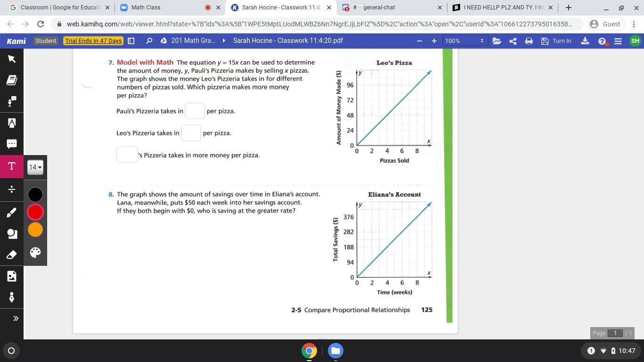Viewport: 644px width, 362px height.
Task: Activate the Text to Speech tool
Action: tap(12, 101)
